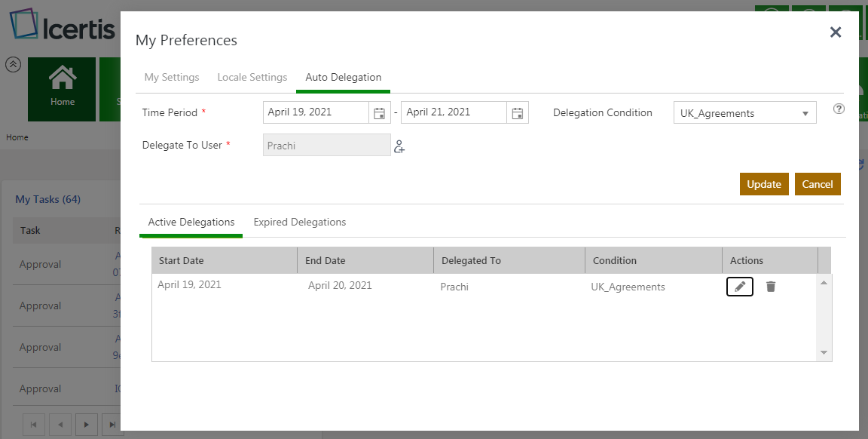
Task: Open the start date calendar picker
Action: [380, 113]
